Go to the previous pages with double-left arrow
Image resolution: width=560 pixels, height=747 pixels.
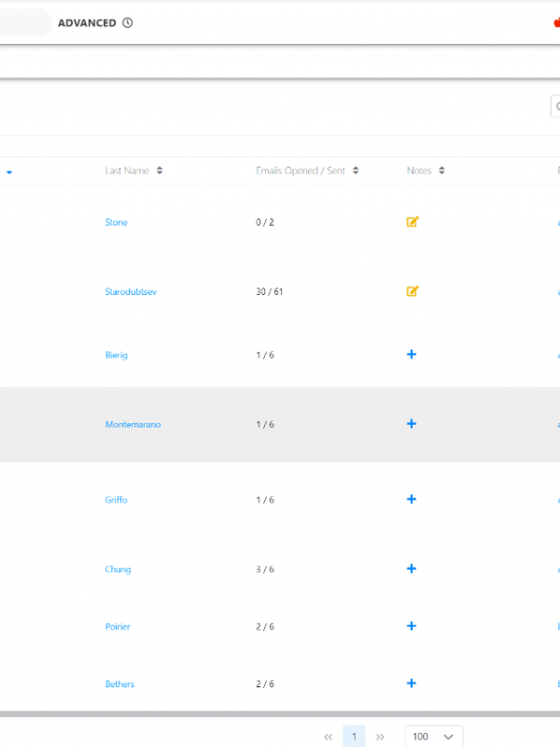[329, 737]
